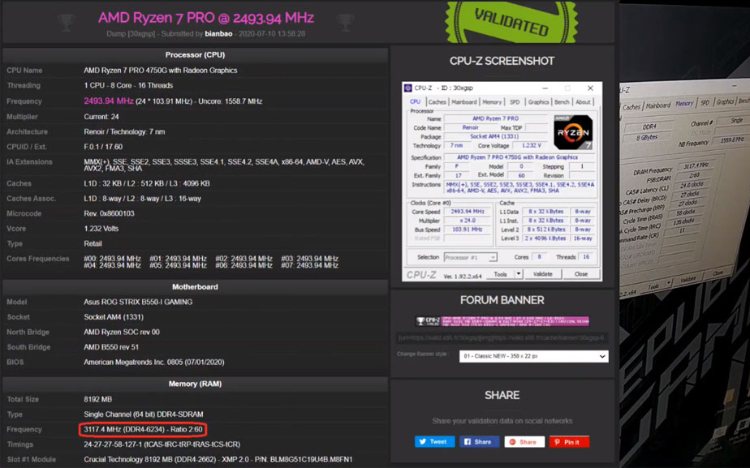Click the 'Renoir / Technology: 7 nm' text

coord(124,132)
